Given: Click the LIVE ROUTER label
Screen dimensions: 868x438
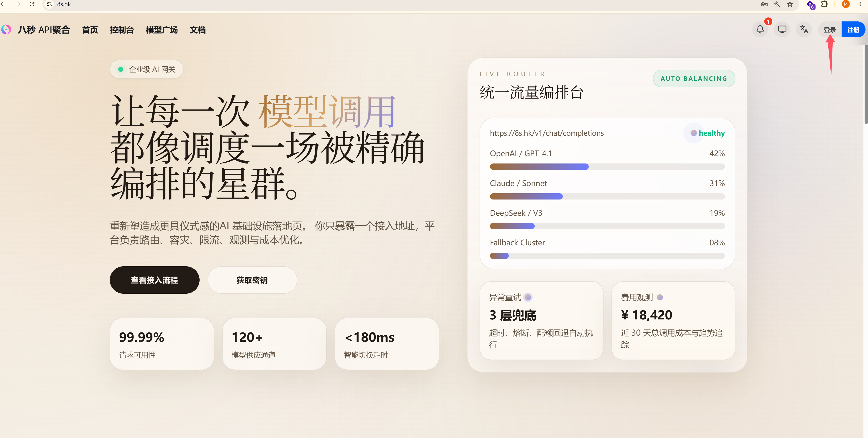Looking at the screenshot, I should pyautogui.click(x=512, y=74).
